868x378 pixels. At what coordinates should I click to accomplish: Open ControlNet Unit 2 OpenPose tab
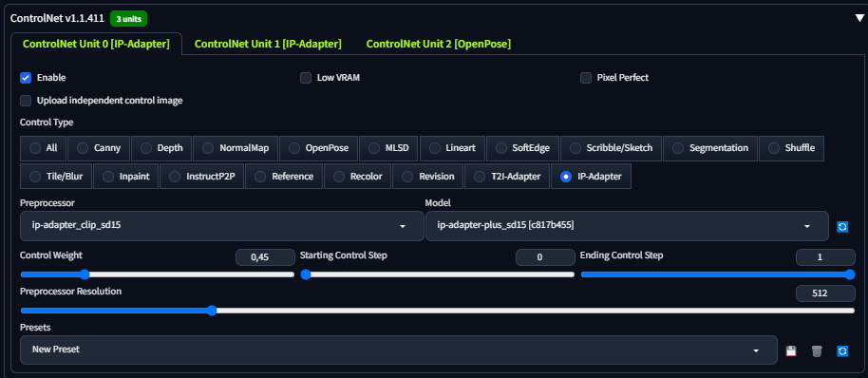(439, 45)
